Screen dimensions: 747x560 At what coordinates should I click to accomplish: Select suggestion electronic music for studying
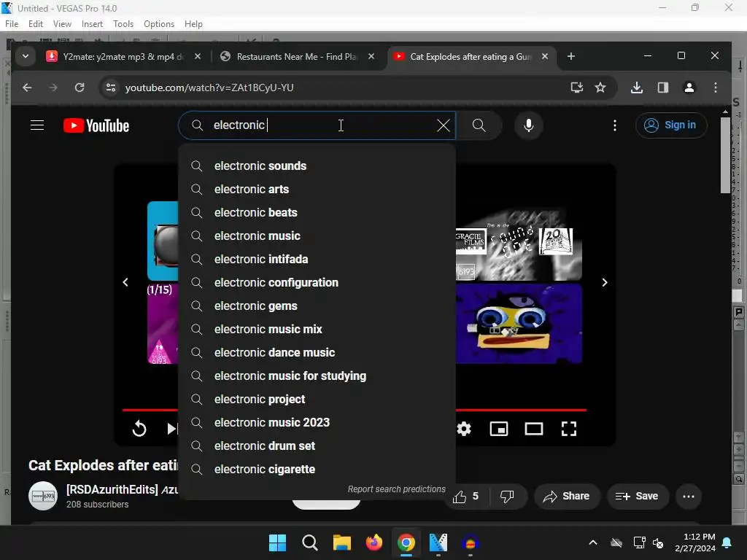(x=317, y=376)
